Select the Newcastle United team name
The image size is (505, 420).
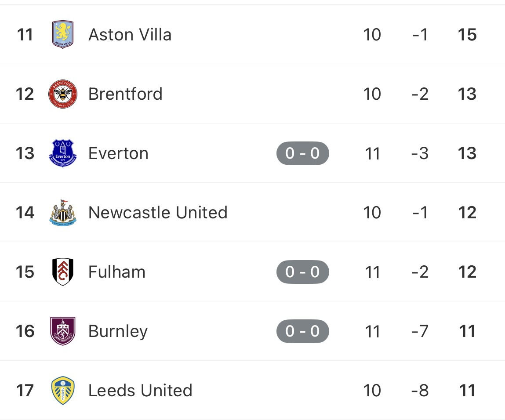coord(158,213)
